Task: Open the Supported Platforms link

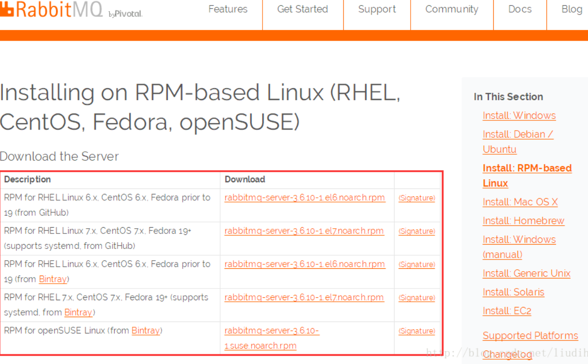Action: 530,336
